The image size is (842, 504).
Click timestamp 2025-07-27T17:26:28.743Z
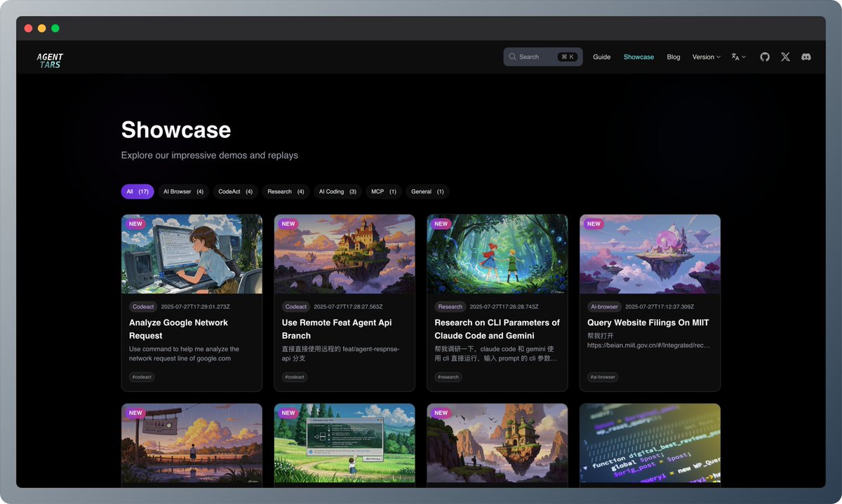504,306
